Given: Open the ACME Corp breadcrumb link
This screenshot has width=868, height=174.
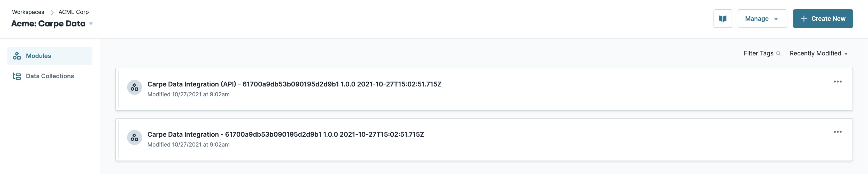Looking at the screenshot, I should coord(73,12).
